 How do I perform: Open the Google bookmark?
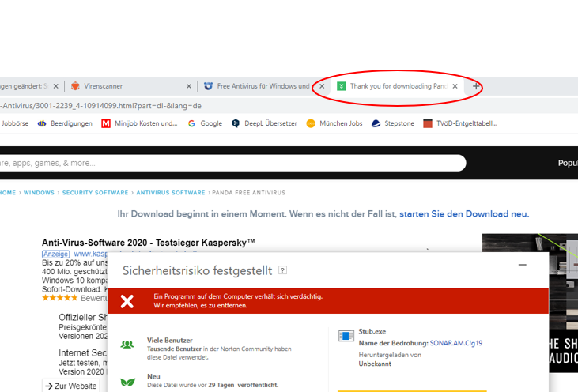click(205, 123)
